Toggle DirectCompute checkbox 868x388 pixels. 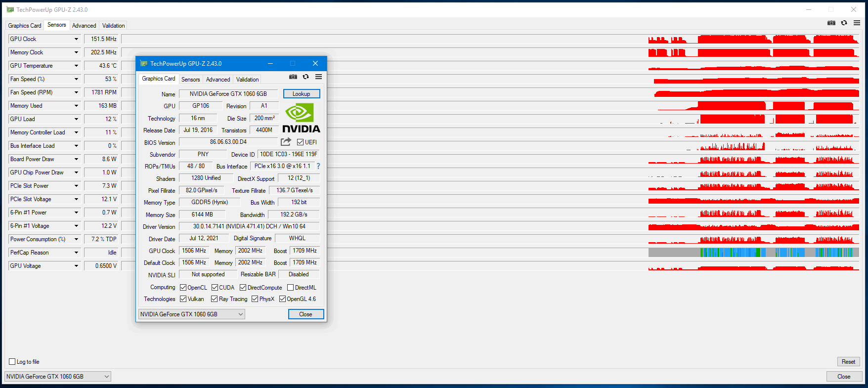243,288
